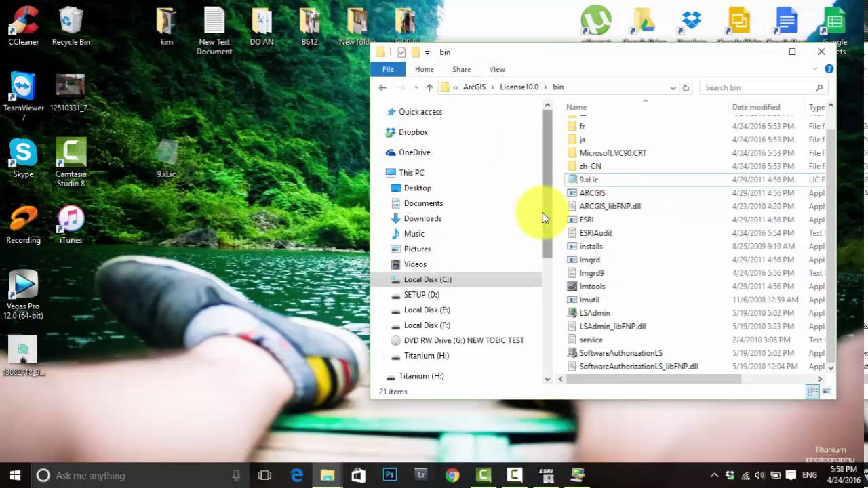
Task: Click the Explorer Back arrow
Action: 382,87
